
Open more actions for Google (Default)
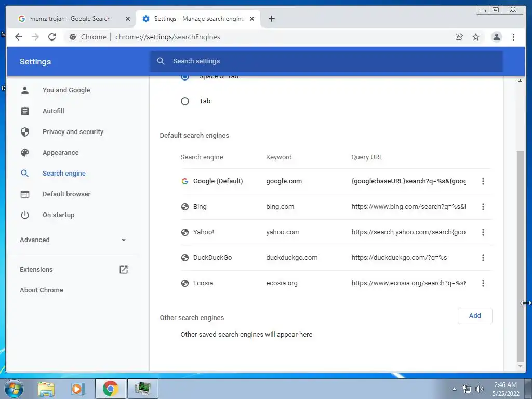(483, 181)
